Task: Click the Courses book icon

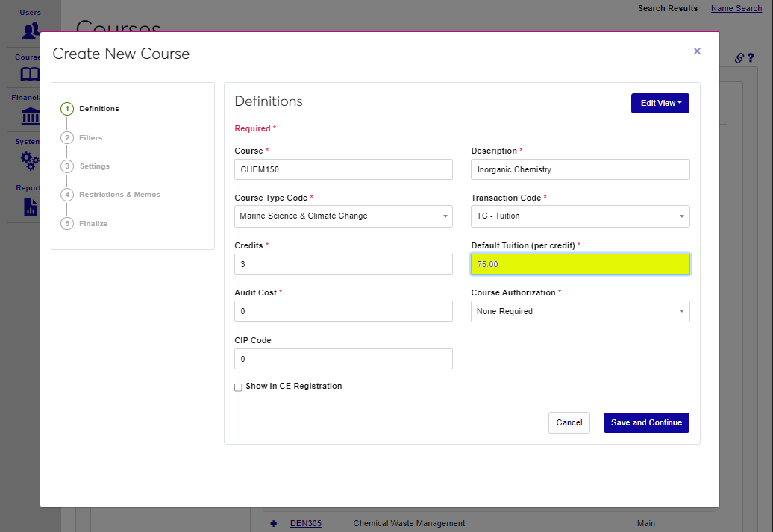Action: (x=30, y=74)
